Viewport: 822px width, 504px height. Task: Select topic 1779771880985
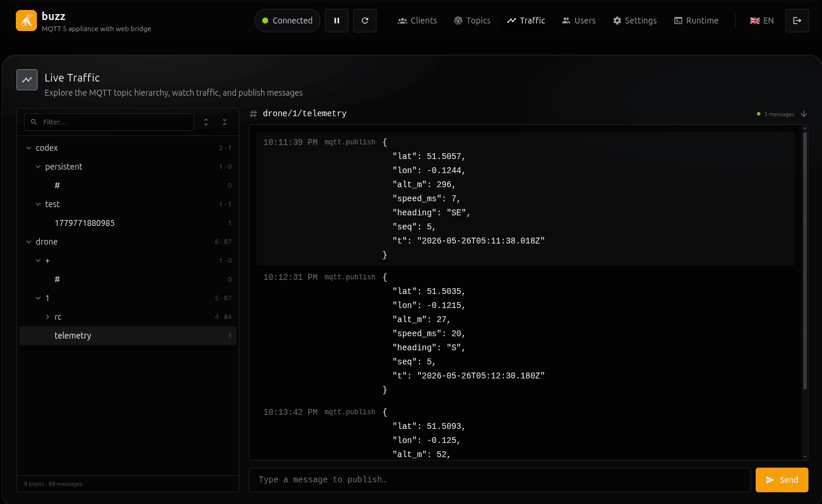[128, 223]
